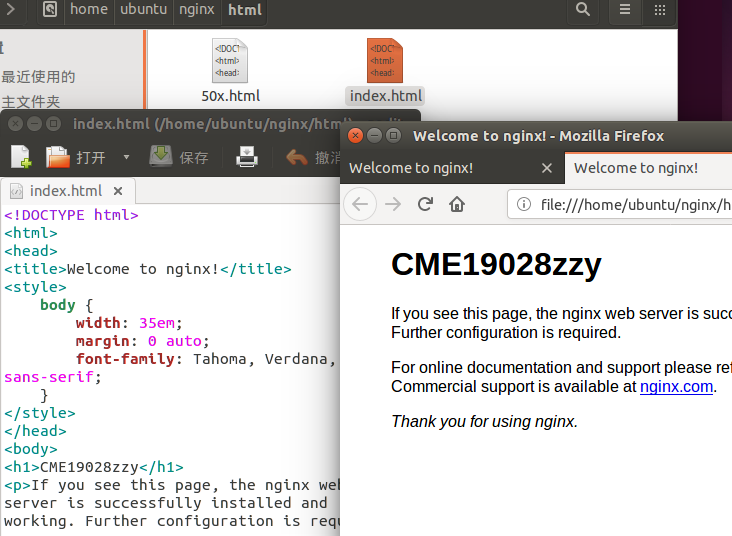Expand the recent files dropdown arrow beside 打开

pyautogui.click(x=126, y=157)
